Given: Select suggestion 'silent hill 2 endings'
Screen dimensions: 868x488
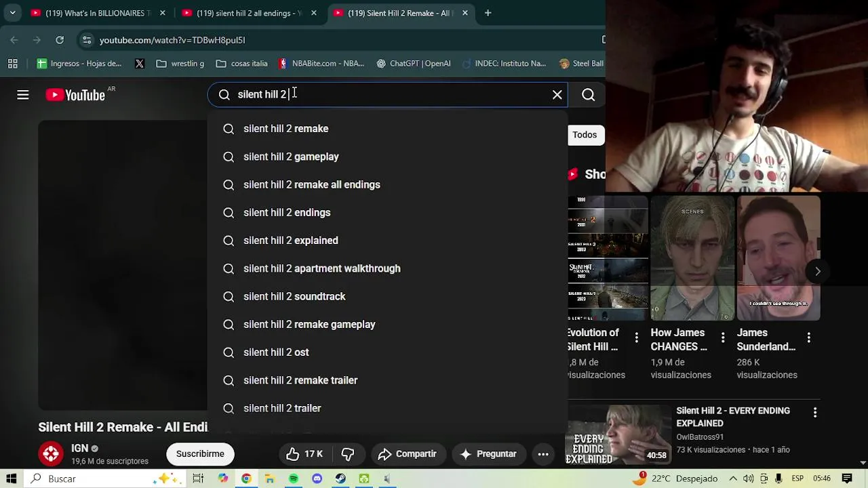Looking at the screenshot, I should pos(387,213).
